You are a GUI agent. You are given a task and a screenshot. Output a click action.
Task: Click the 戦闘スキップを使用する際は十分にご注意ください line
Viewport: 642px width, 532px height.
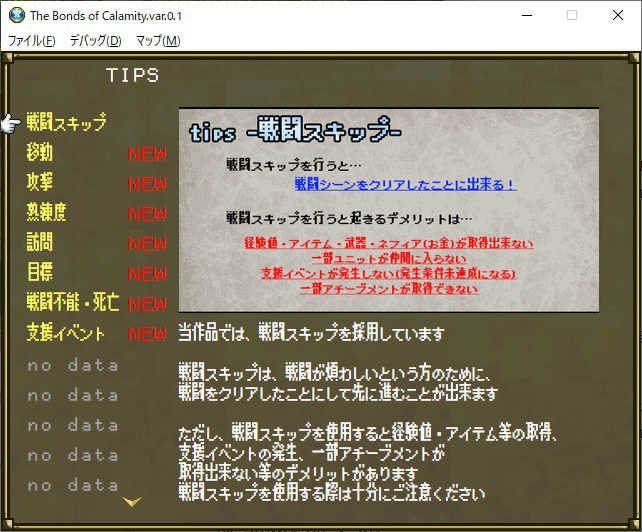coord(332,493)
